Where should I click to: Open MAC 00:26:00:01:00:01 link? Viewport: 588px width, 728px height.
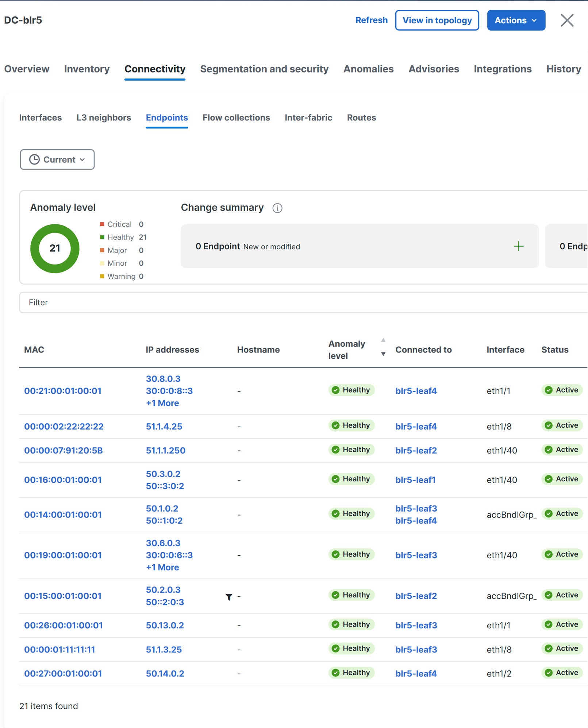click(x=64, y=625)
